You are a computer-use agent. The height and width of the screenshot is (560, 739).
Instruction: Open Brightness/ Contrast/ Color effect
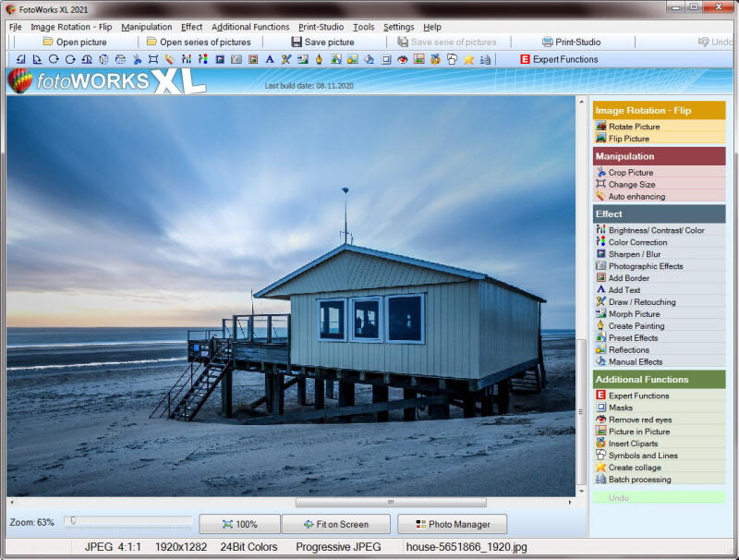[656, 230]
